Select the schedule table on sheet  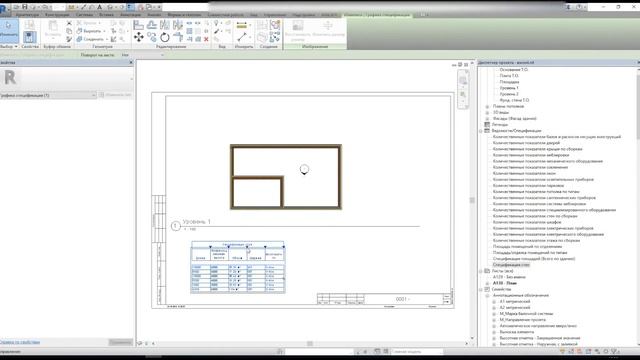tap(238, 267)
